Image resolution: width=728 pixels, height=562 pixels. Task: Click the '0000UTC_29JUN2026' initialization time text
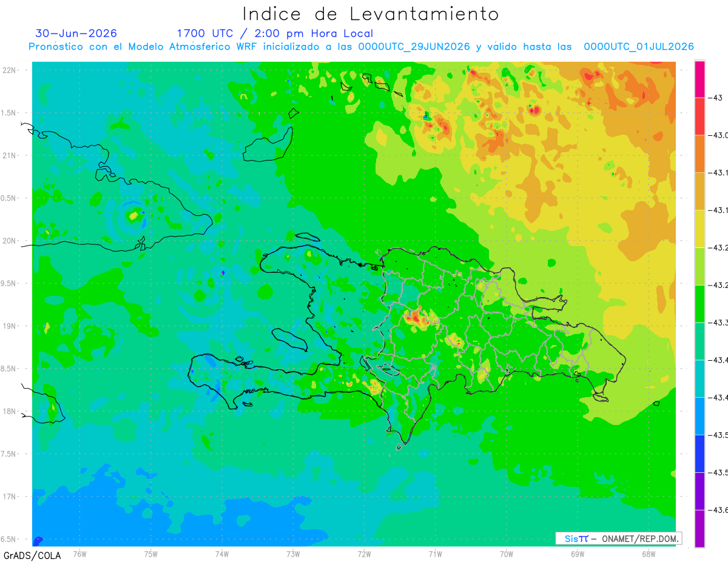(414, 47)
